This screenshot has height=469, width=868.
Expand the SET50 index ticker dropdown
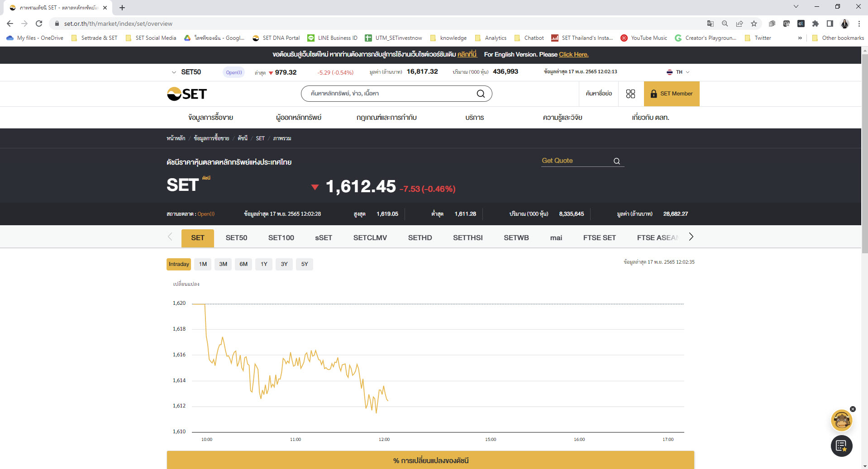coord(174,72)
